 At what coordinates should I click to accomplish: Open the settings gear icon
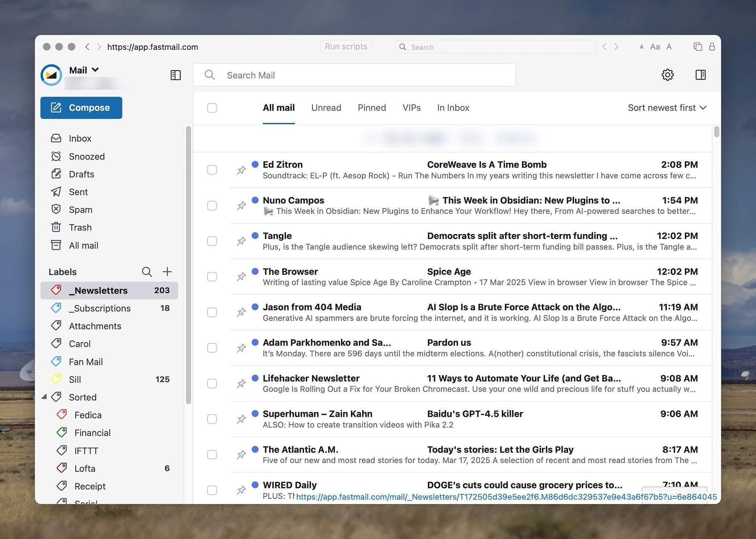pyautogui.click(x=667, y=75)
